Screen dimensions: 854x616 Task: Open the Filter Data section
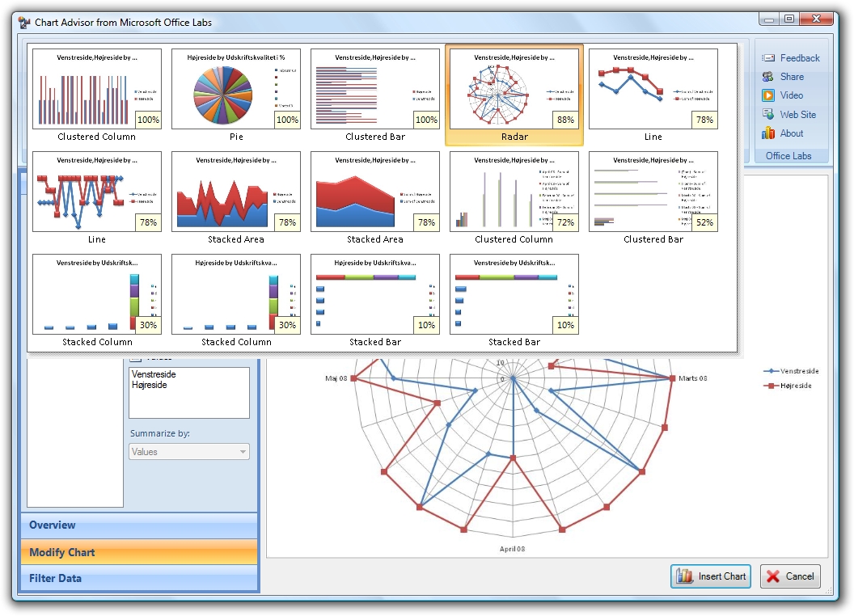pos(139,579)
